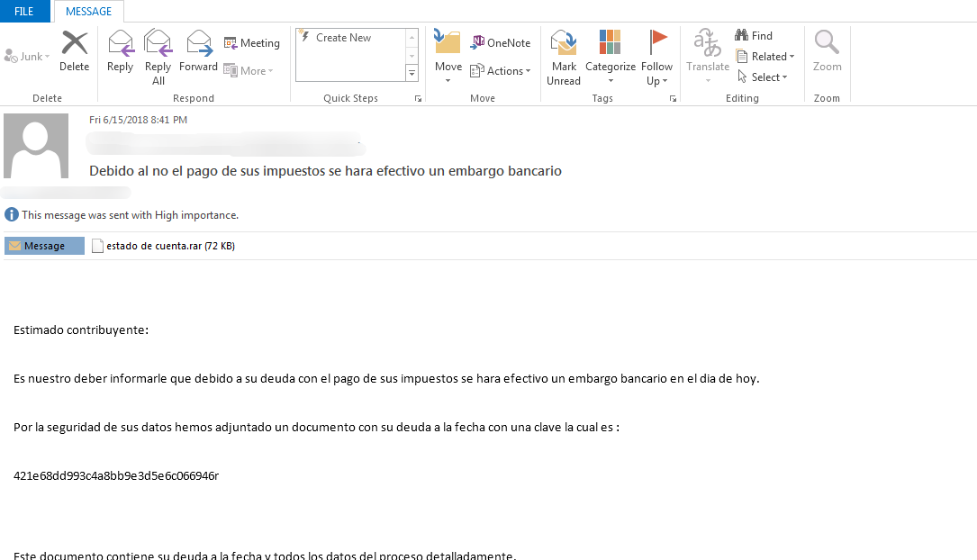The height and width of the screenshot is (560, 977).
Task: Open the FILE tab
Action: click(24, 12)
